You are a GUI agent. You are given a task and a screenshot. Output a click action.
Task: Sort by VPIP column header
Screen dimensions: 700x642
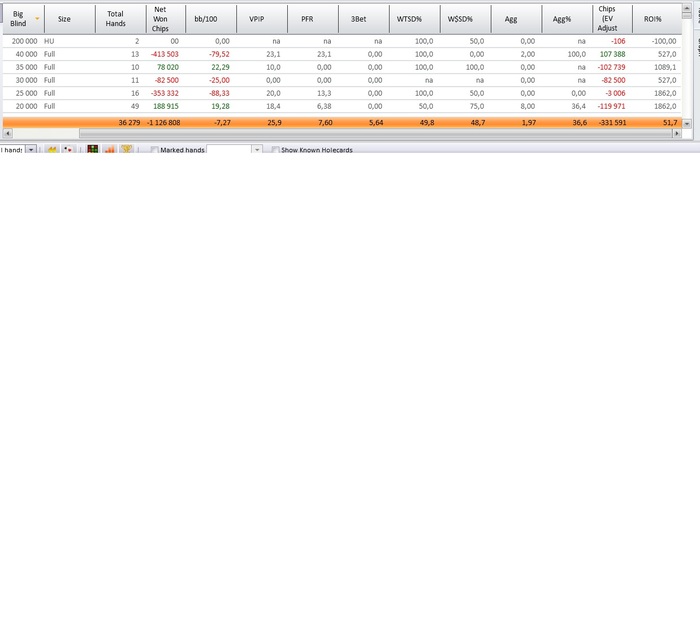click(x=262, y=19)
